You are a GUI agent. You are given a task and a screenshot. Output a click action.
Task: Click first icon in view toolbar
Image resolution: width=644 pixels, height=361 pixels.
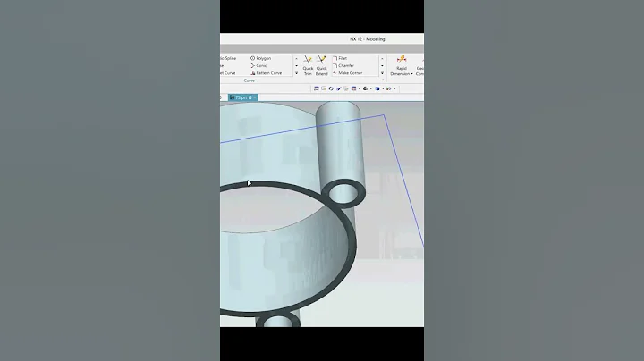click(x=317, y=88)
